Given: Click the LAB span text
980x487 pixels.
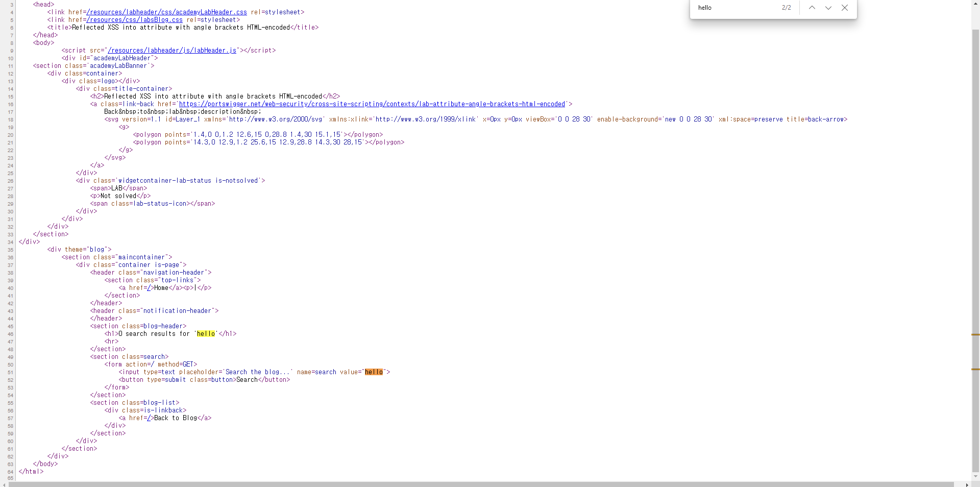Looking at the screenshot, I should (x=117, y=188).
